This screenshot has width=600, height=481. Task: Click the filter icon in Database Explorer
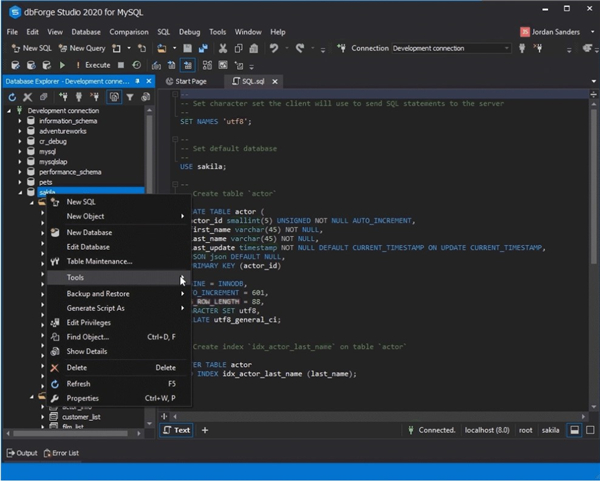click(x=132, y=97)
